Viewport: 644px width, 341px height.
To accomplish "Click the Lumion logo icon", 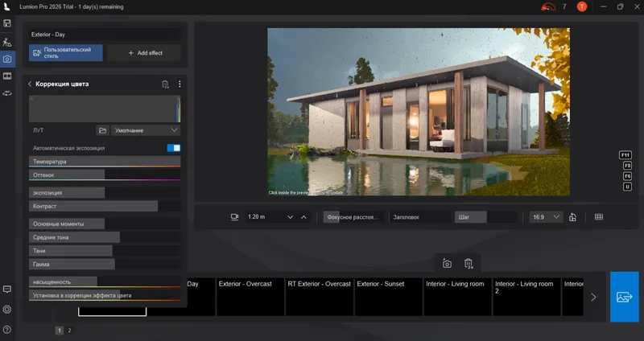I will [7, 6].
